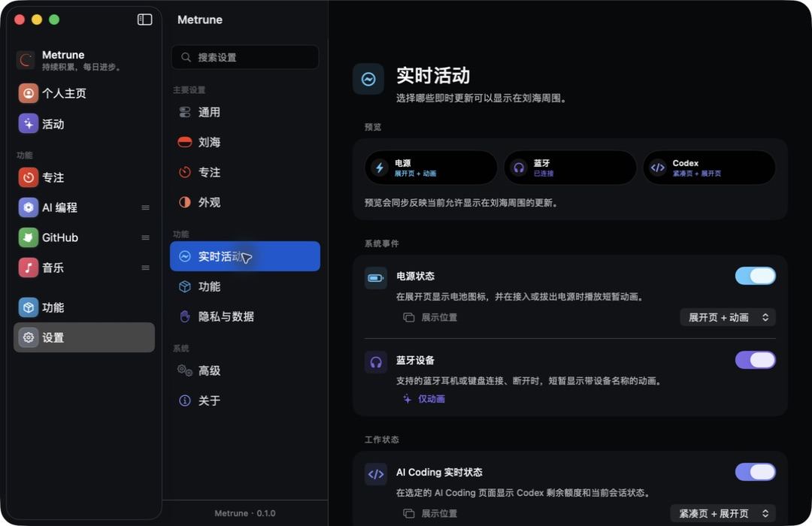Turn off the 蓝牙设备 switch
Viewport: 812px width, 526px height.
click(755, 360)
